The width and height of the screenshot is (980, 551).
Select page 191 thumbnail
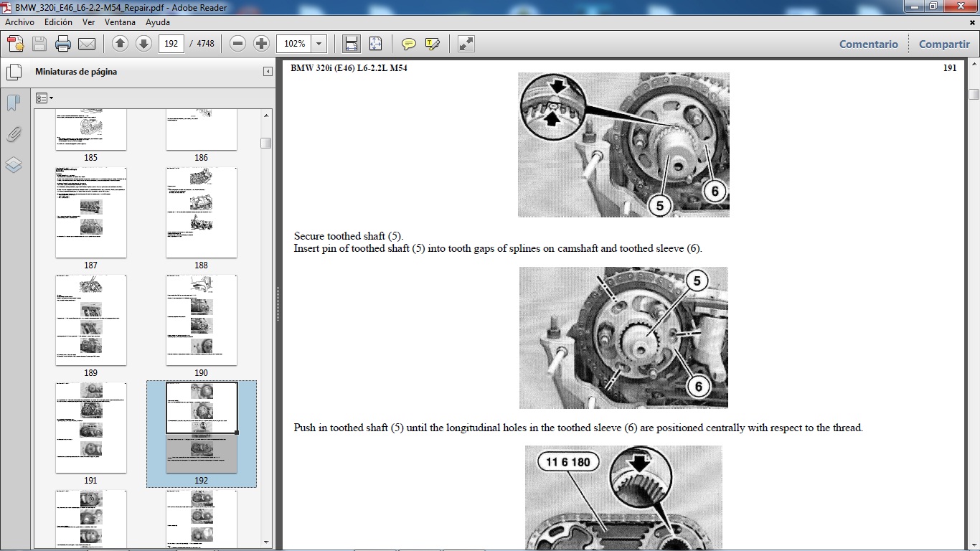pyautogui.click(x=91, y=428)
